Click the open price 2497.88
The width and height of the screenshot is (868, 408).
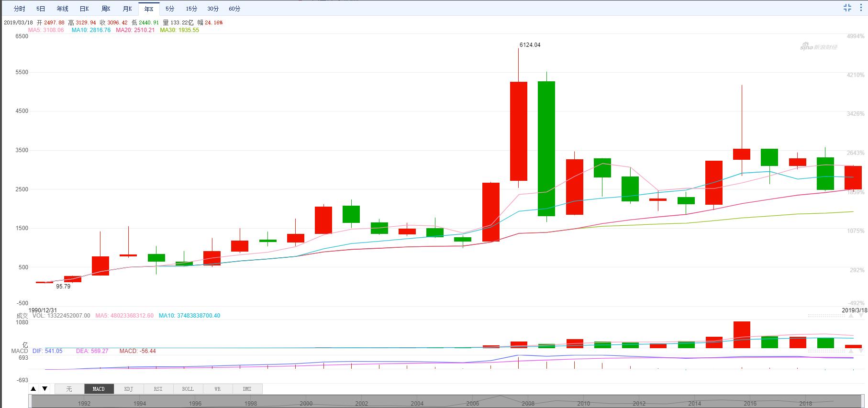point(54,22)
